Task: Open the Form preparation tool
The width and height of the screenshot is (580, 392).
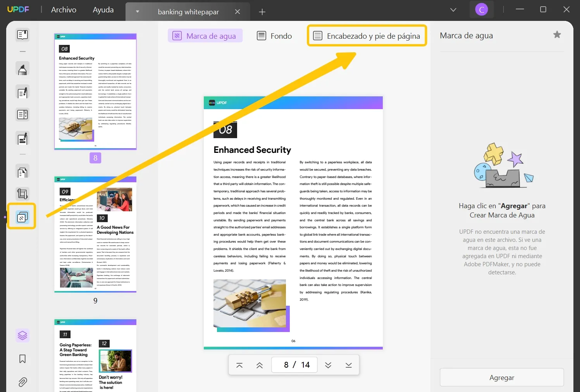Action: (22, 115)
